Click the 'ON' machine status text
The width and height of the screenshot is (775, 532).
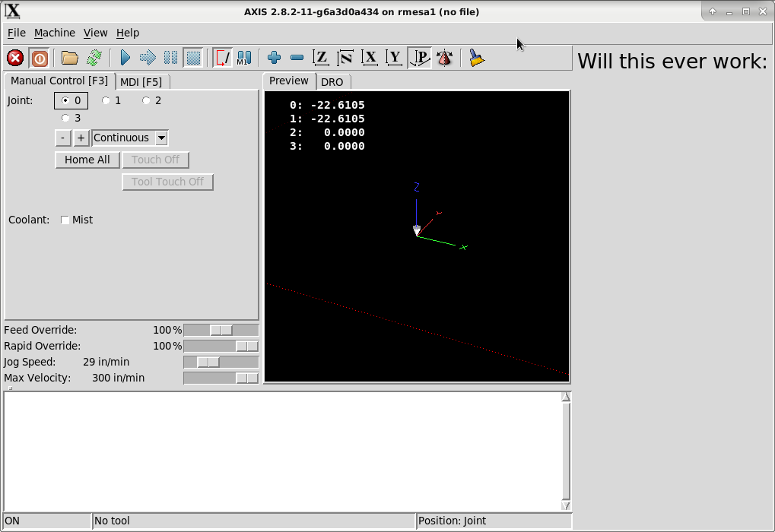click(12, 521)
